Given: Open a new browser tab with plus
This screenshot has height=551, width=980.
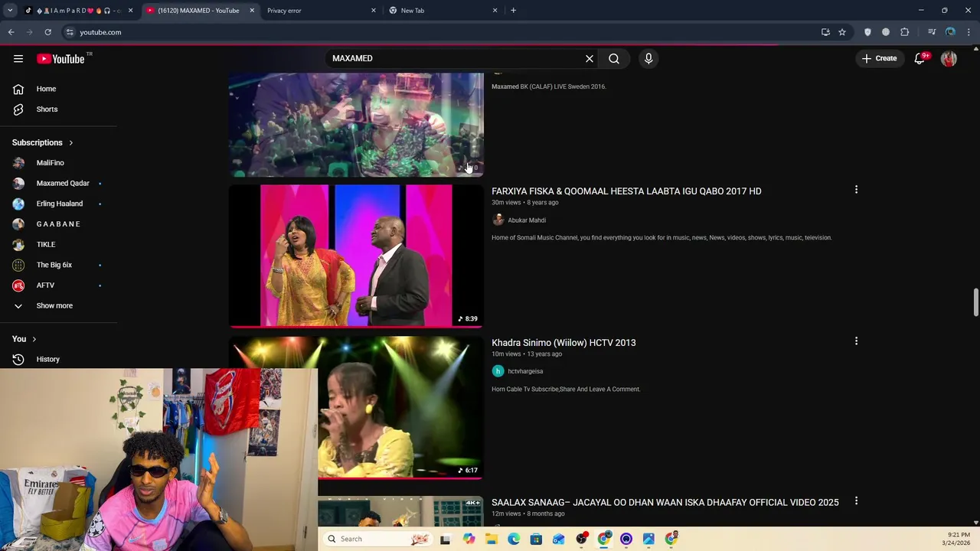Looking at the screenshot, I should (513, 11).
